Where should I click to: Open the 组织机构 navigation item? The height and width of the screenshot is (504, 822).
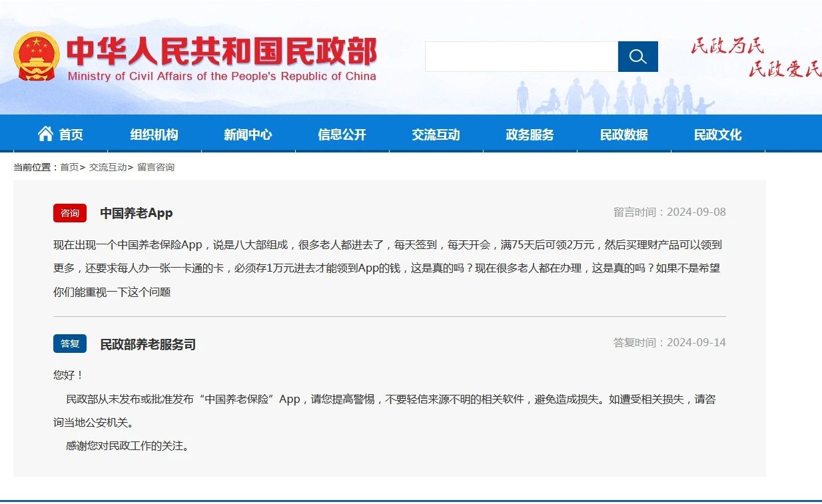tap(155, 134)
